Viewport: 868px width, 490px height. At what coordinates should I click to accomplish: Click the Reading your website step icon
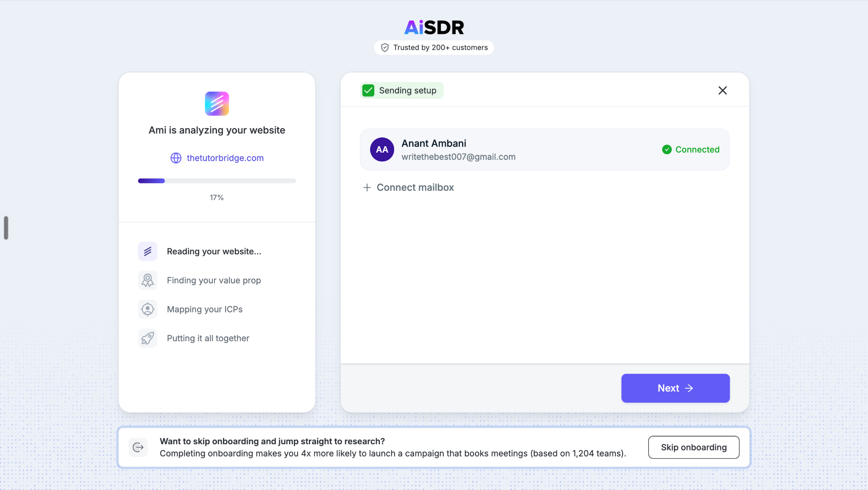pos(147,251)
